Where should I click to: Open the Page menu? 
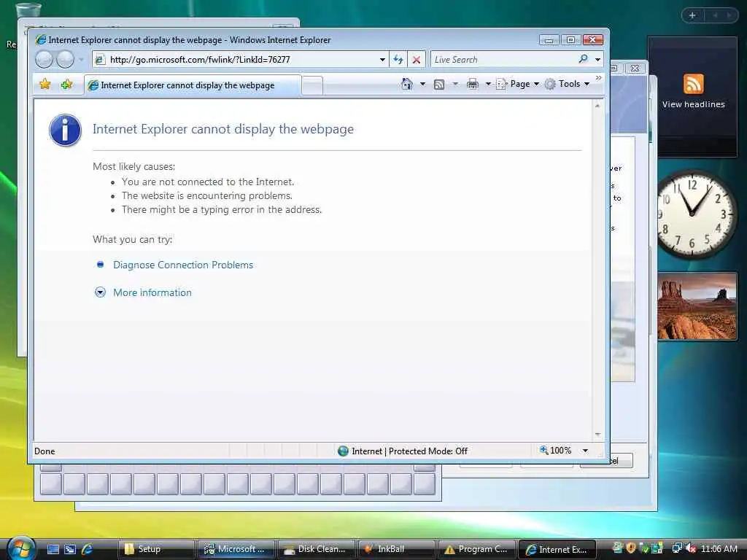[517, 85]
